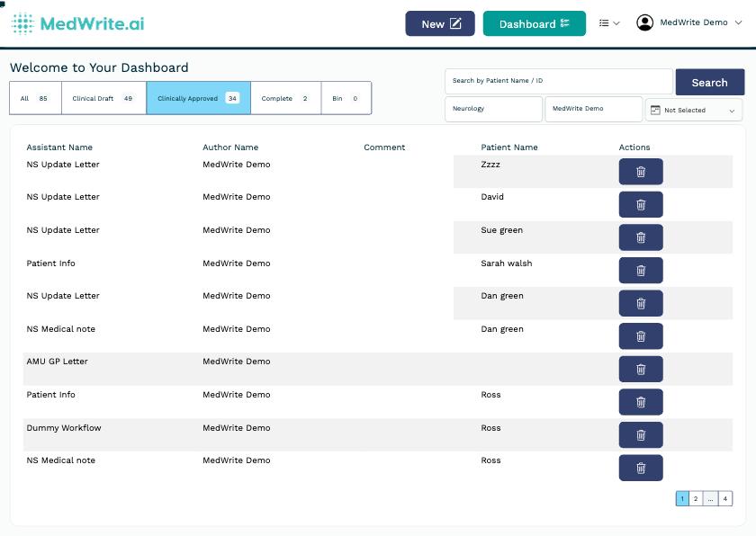This screenshot has width=756, height=536.
Task: Click trash icon for patient David
Action: (641, 204)
